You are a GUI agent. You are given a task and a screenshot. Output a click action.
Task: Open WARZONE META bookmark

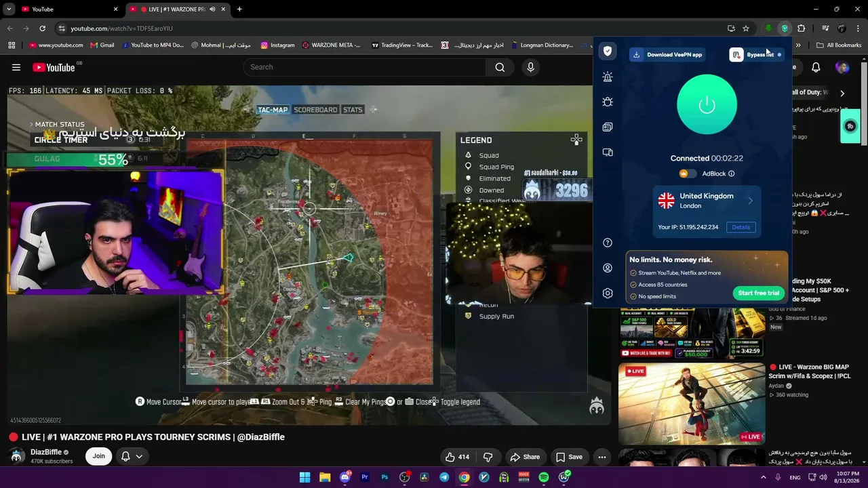coord(332,45)
